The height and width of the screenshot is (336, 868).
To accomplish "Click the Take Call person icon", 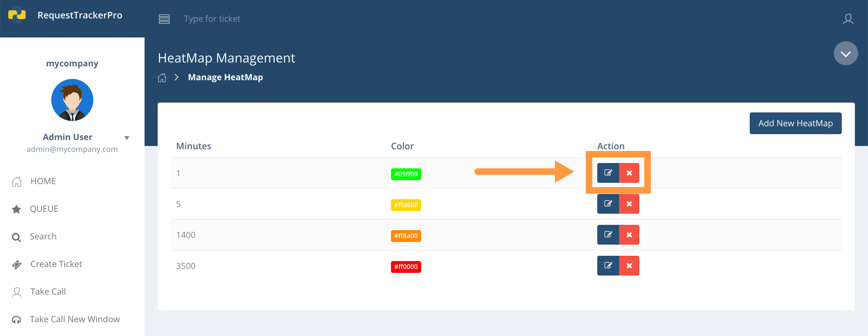I will [17, 292].
